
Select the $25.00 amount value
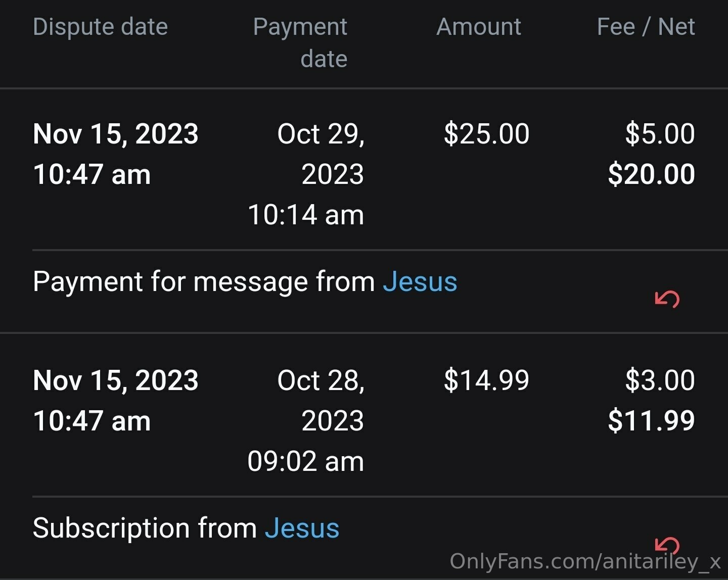click(x=486, y=134)
